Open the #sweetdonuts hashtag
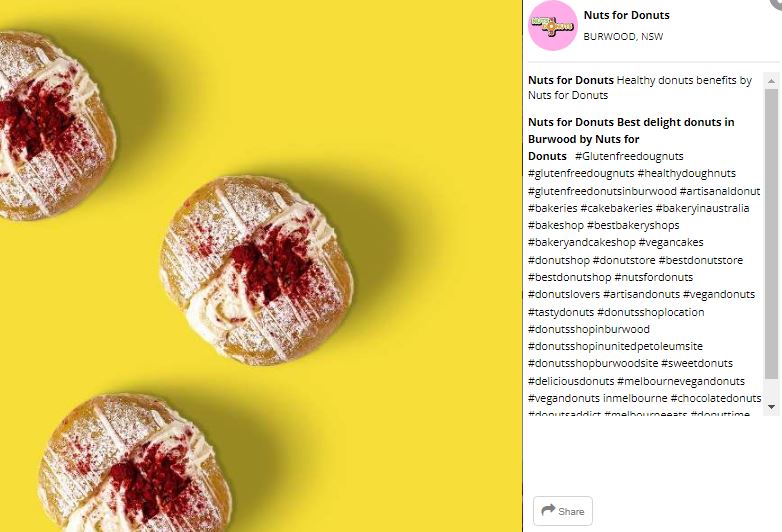Image resolution: width=782 pixels, height=532 pixels. 697,363
